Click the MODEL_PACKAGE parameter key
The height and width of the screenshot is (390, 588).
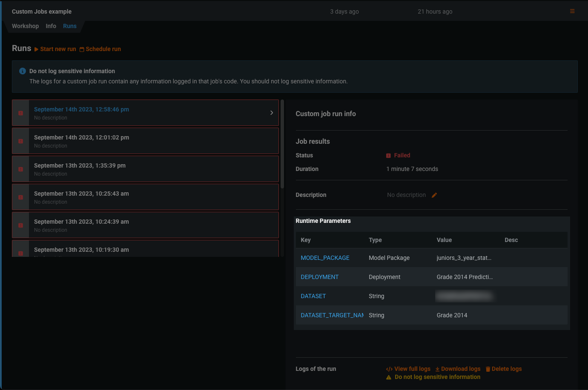tap(325, 258)
